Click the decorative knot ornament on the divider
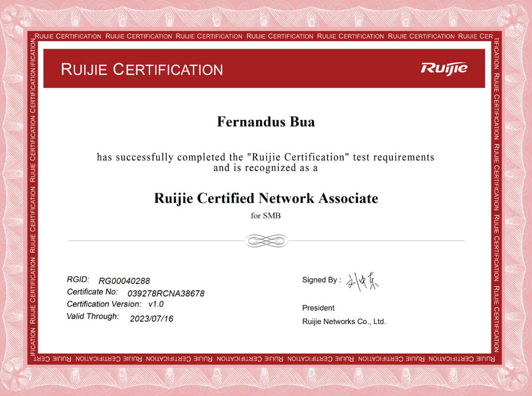The width and height of the screenshot is (532, 396). point(265,240)
